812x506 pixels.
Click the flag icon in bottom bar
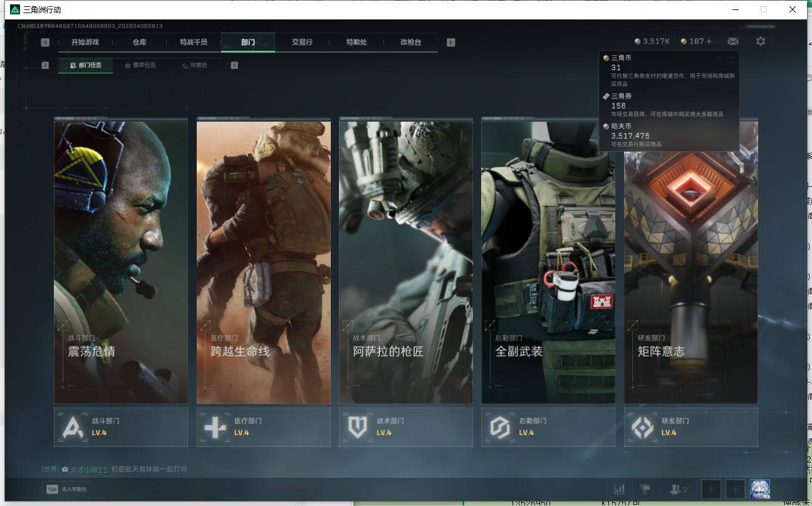point(645,489)
